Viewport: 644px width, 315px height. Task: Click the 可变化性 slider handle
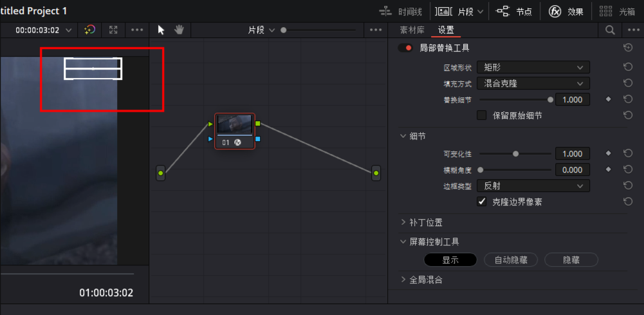pyautogui.click(x=515, y=154)
